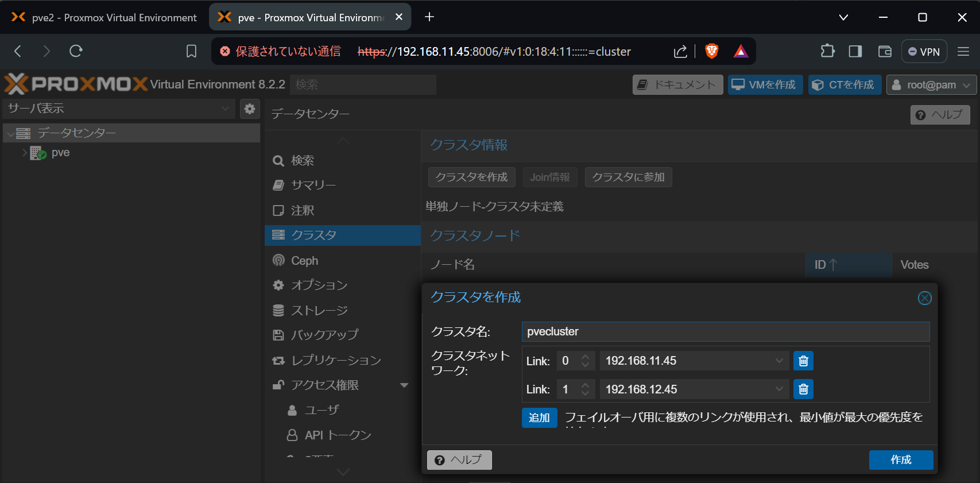Click the trash icon for Link 0
Screen dimensions: 980x483
pyautogui.click(x=803, y=361)
